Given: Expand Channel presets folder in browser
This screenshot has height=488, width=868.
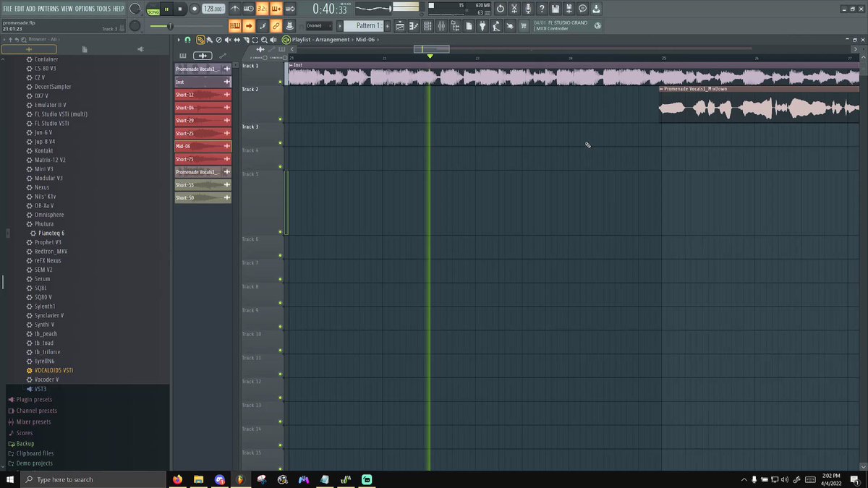Looking at the screenshot, I should tap(36, 411).
